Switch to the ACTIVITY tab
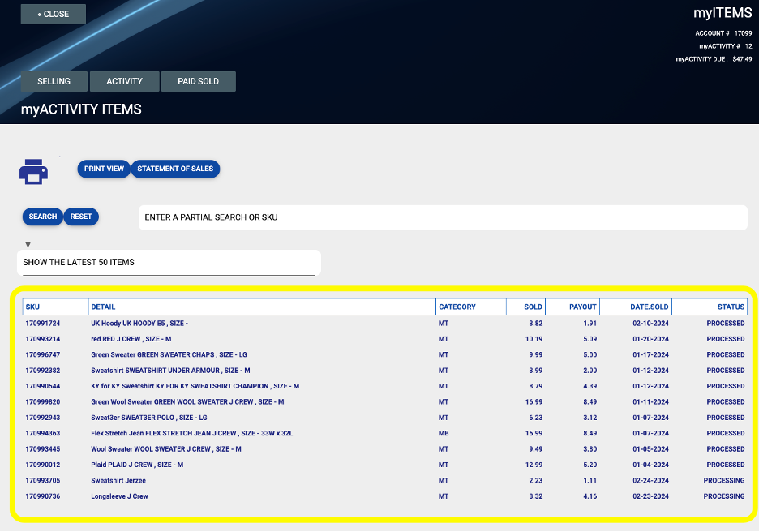The height and width of the screenshot is (532, 759). coord(124,81)
